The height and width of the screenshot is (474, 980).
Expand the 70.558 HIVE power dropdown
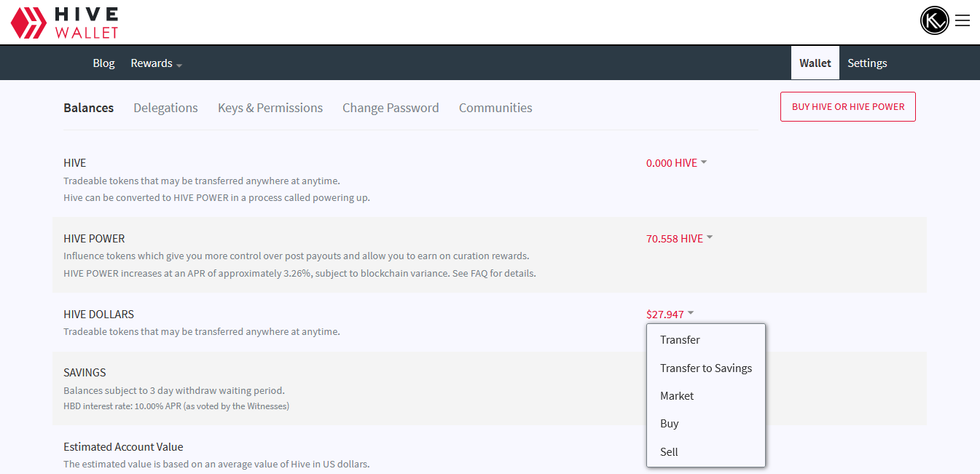pos(679,239)
